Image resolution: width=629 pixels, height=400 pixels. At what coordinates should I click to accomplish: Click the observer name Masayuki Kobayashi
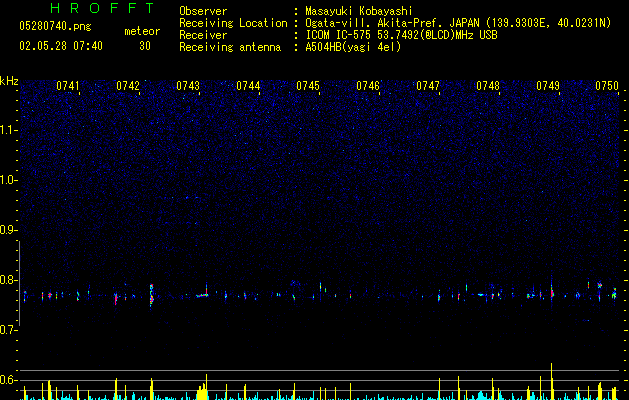[x=359, y=11]
